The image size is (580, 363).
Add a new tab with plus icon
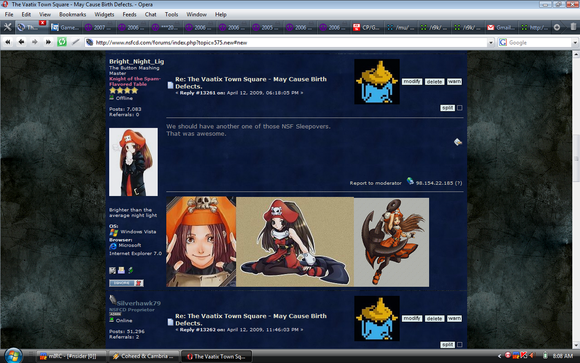(557, 27)
